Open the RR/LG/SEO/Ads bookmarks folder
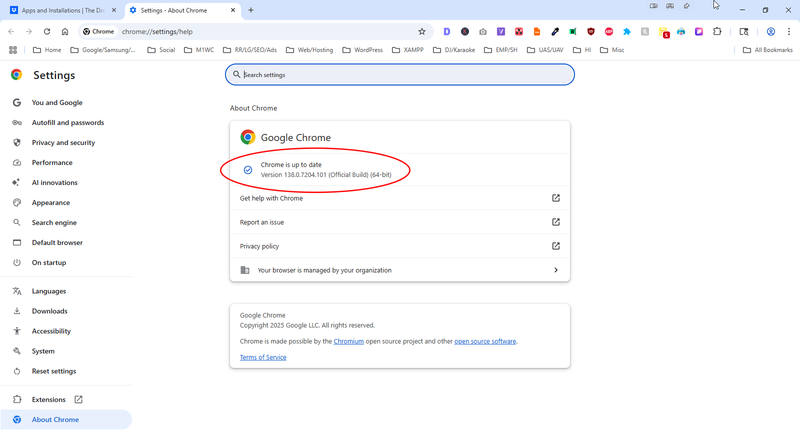Image resolution: width=800 pixels, height=435 pixels. click(250, 50)
